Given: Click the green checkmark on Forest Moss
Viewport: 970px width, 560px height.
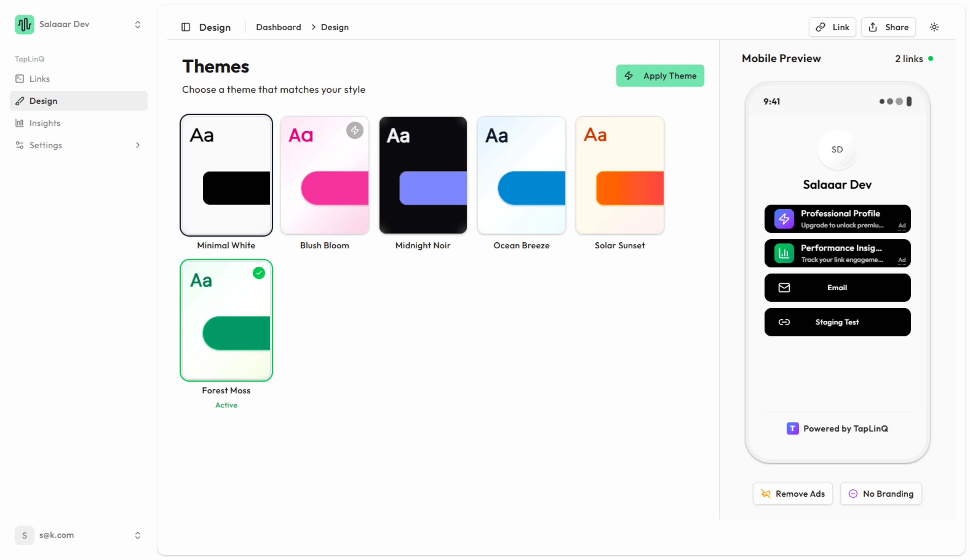Looking at the screenshot, I should (x=259, y=273).
